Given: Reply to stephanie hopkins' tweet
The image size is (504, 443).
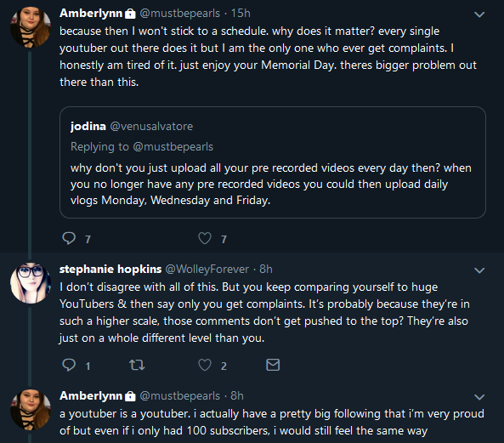Looking at the screenshot, I should click(69, 366).
